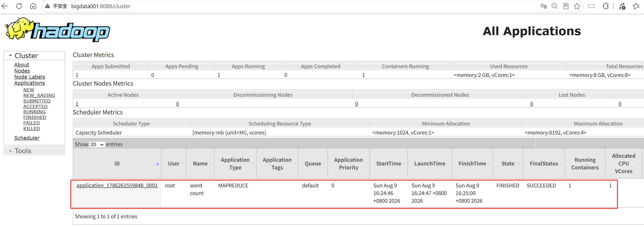The height and width of the screenshot is (227, 644).
Task: Sort the table by Name column
Action: coord(200,164)
